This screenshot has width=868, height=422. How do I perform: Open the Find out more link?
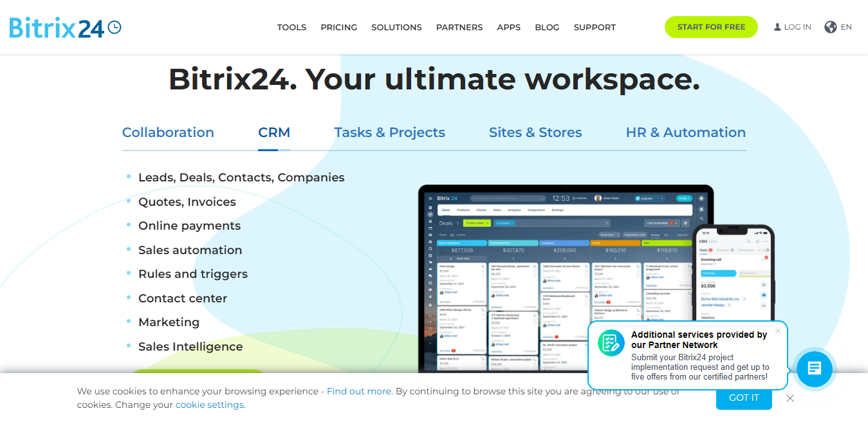click(x=359, y=391)
